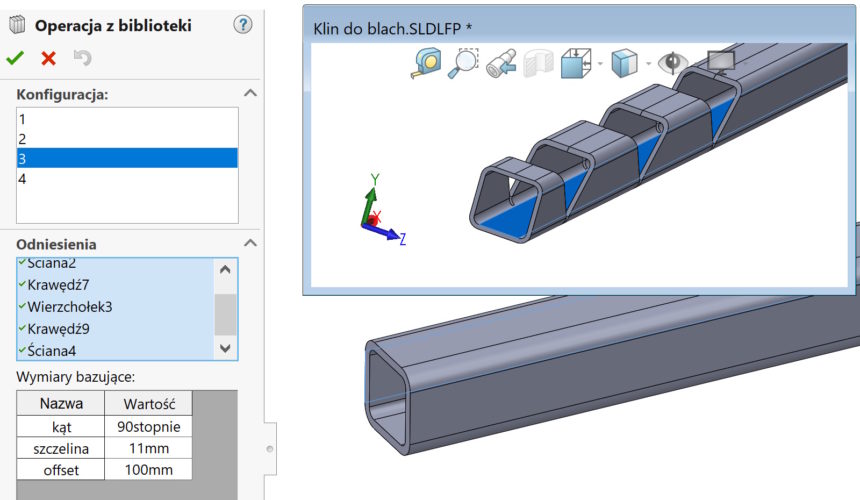This screenshot has width=860, height=500.
Task: Toggle Hide/Show Items eye icon
Action: 672,64
